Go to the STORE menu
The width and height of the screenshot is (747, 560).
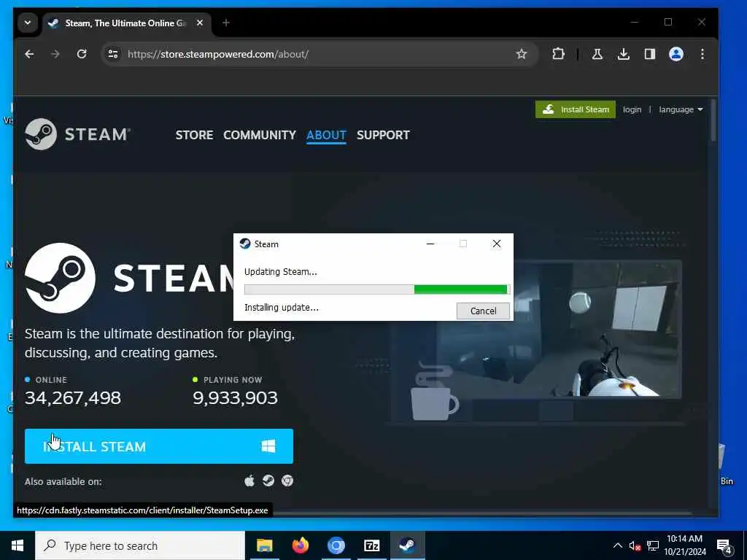pyautogui.click(x=194, y=135)
